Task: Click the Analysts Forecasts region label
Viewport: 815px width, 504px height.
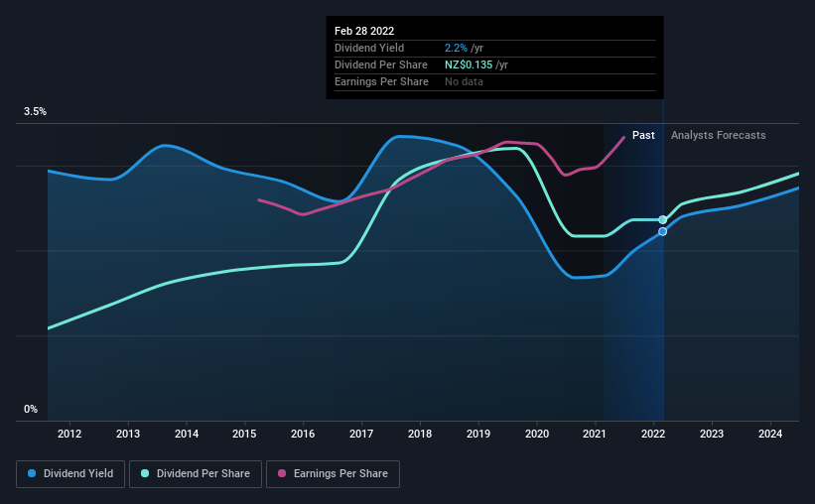Action: tap(719, 135)
